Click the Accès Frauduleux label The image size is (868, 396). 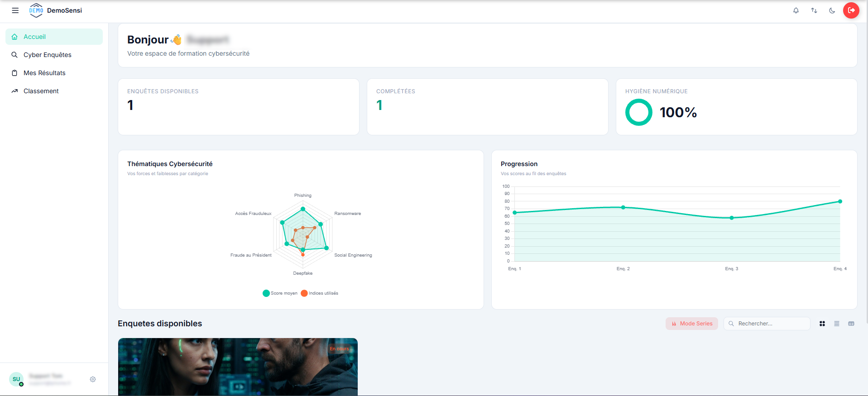pos(253,214)
